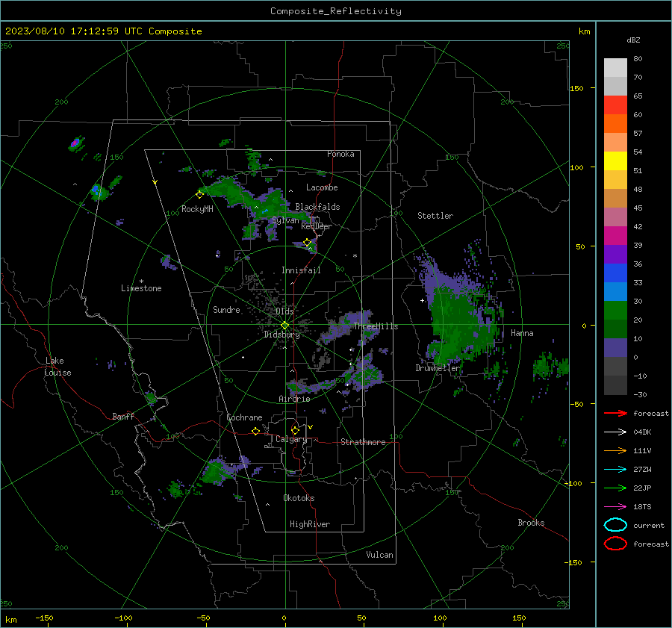The width and height of the screenshot is (672, 628).
Task: Click the Vulcan city label
Action: [379, 555]
